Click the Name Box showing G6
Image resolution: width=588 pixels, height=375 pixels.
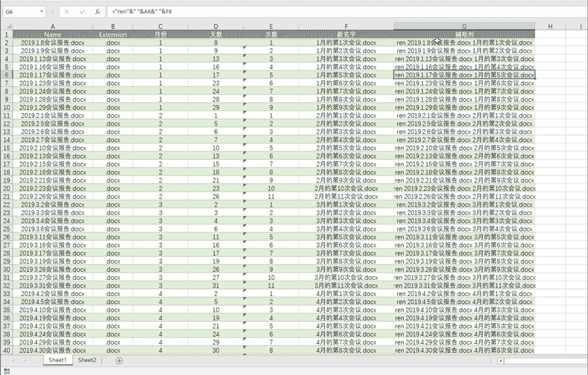(20, 12)
